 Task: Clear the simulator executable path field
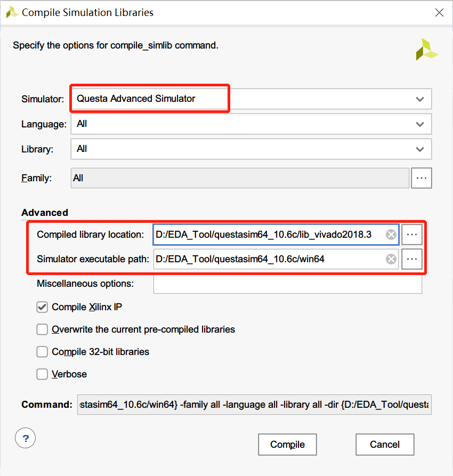[391, 259]
